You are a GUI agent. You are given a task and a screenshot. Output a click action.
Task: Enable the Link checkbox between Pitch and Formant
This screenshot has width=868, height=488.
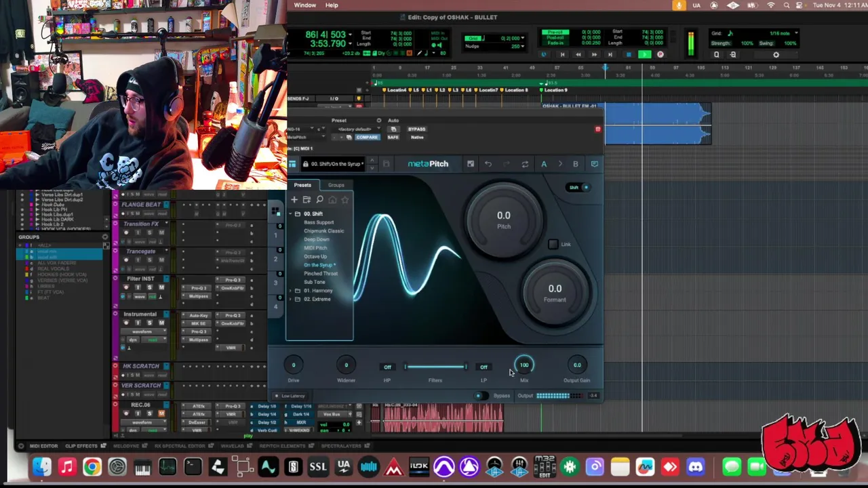[x=553, y=244]
